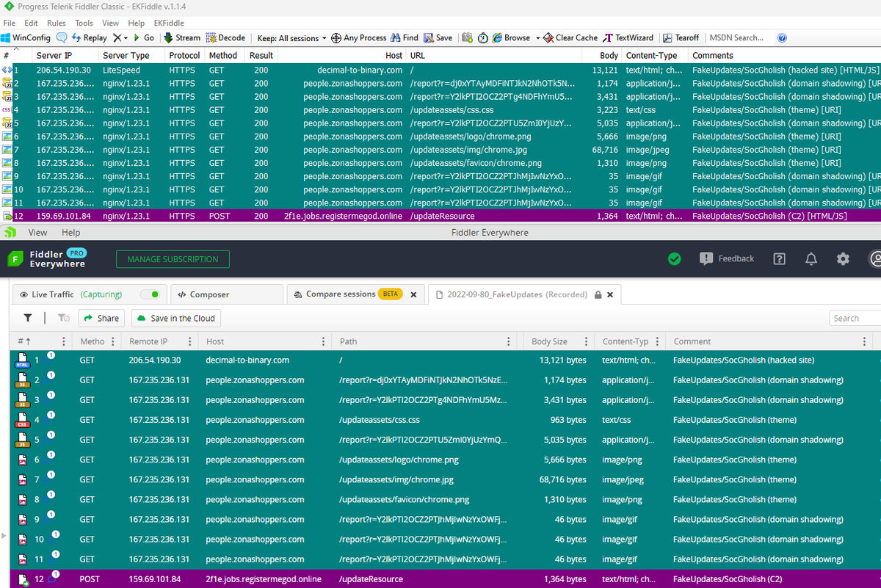Screen dimensions: 881x588
Task: Click the Feedback button
Action: (727, 258)
